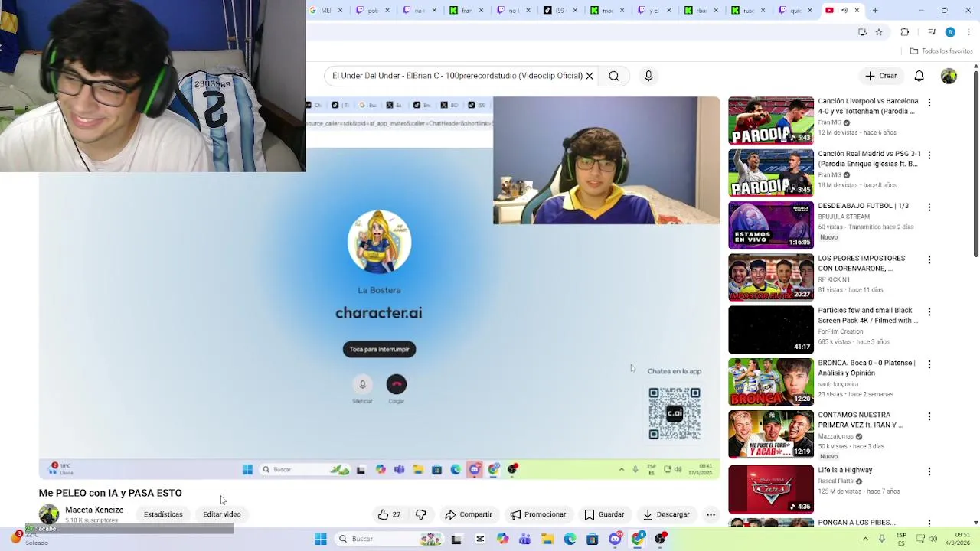Click the YouTube search magnifier button
The width and height of the screenshot is (980, 551).
point(614,76)
